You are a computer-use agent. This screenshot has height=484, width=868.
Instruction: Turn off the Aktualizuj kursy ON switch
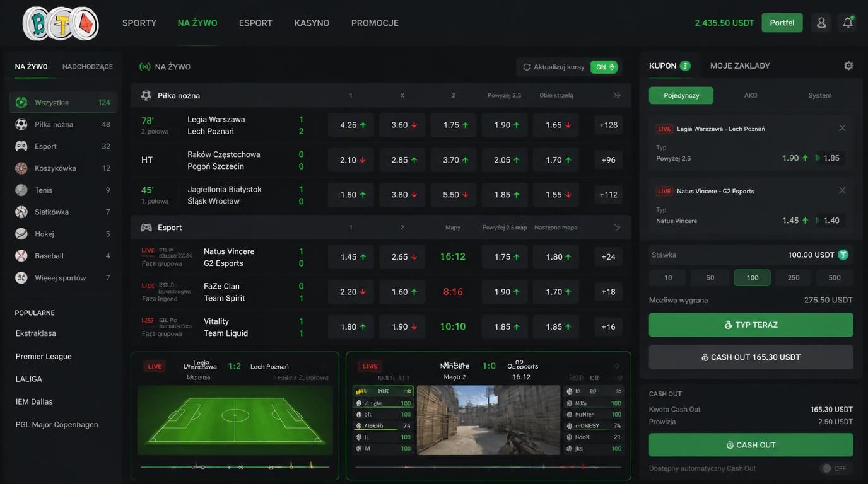coord(604,67)
